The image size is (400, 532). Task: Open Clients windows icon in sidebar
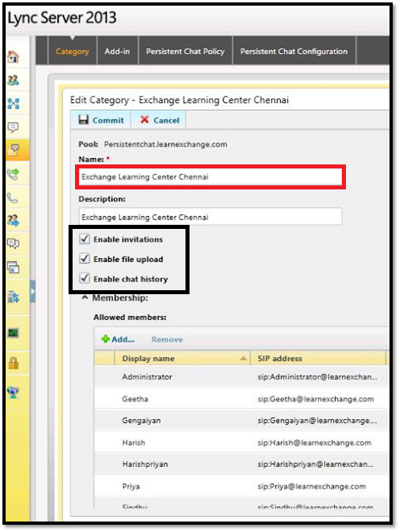point(13,268)
